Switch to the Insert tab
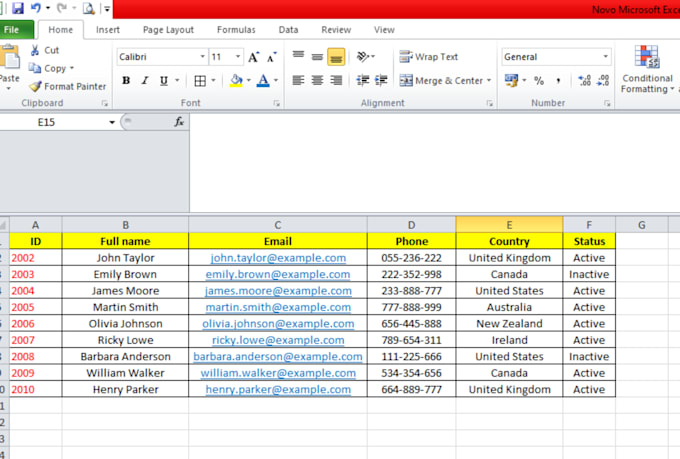Image resolution: width=680 pixels, height=459 pixels. click(108, 30)
